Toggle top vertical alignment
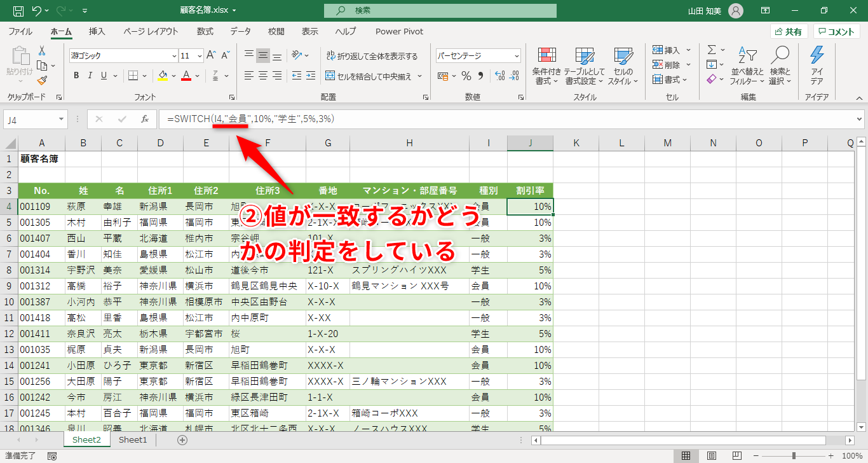Screen dimensions: 868x463 249,55
